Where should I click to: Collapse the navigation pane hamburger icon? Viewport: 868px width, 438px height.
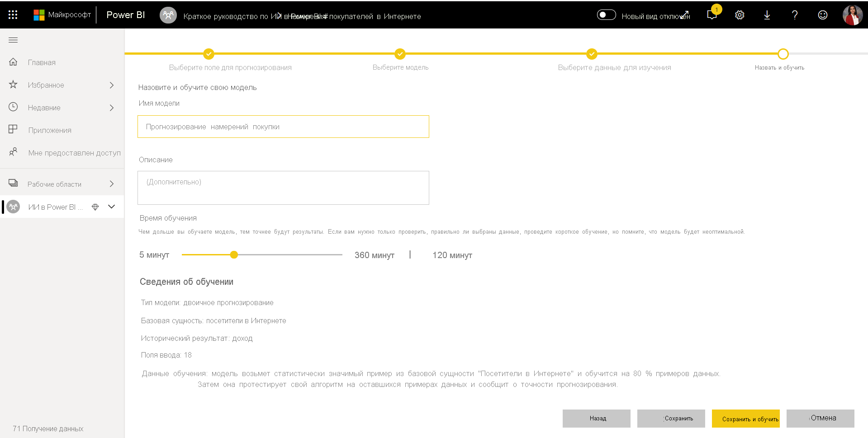[13, 40]
